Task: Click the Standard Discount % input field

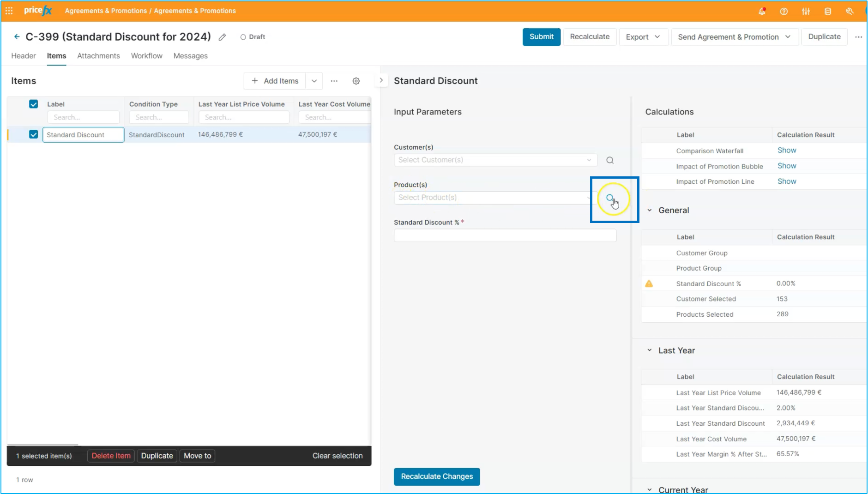Action: pos(505,235)
